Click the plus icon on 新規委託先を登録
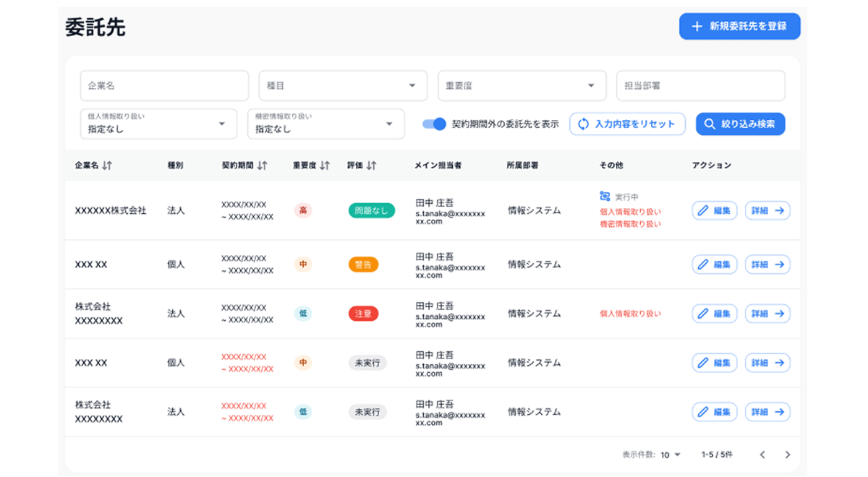Viewport: 868px width, 477px height. tap(696, 26)
